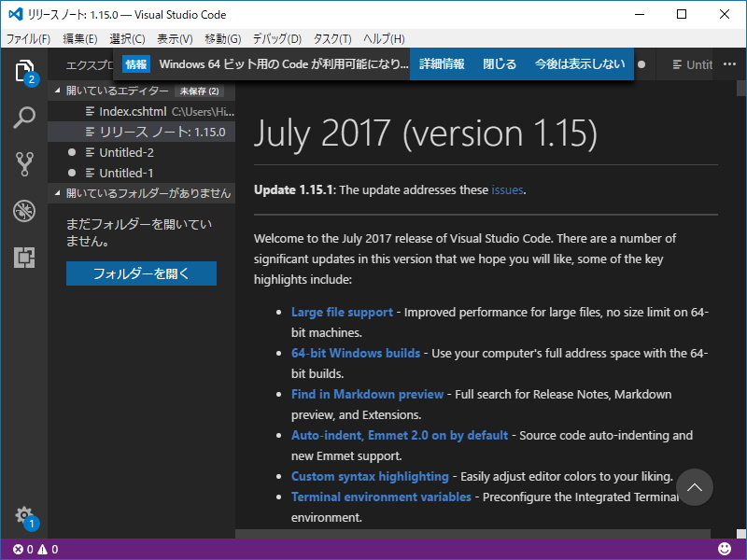Show errors and warnings count in status bar

click(35, 550)
